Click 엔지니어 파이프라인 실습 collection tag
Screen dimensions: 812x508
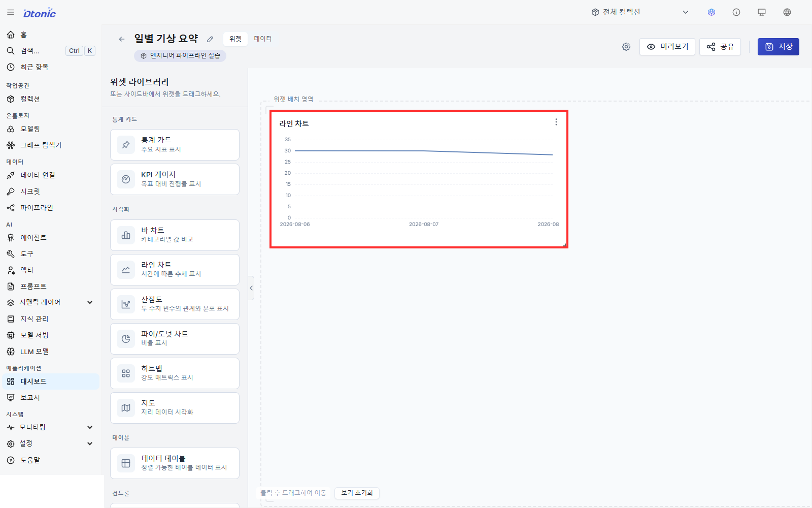pyautogui.click(x=180, y=56)
